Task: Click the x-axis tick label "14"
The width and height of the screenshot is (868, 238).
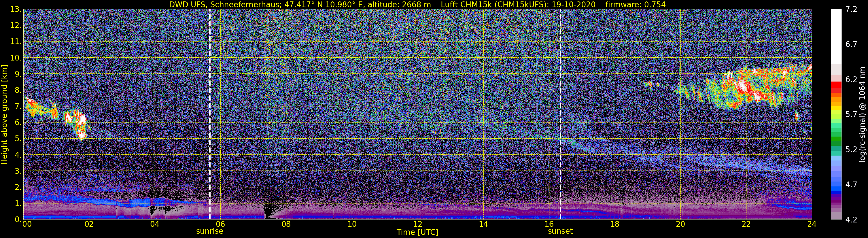Action: pos(483,224)
